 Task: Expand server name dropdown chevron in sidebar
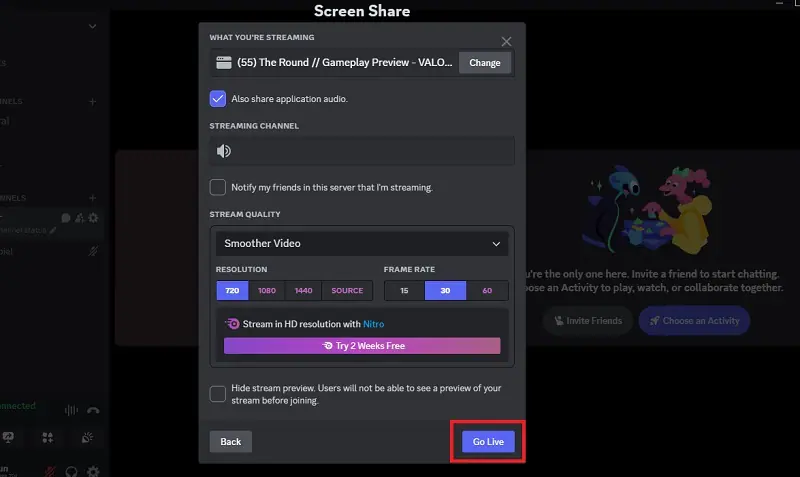coord(92,26)
